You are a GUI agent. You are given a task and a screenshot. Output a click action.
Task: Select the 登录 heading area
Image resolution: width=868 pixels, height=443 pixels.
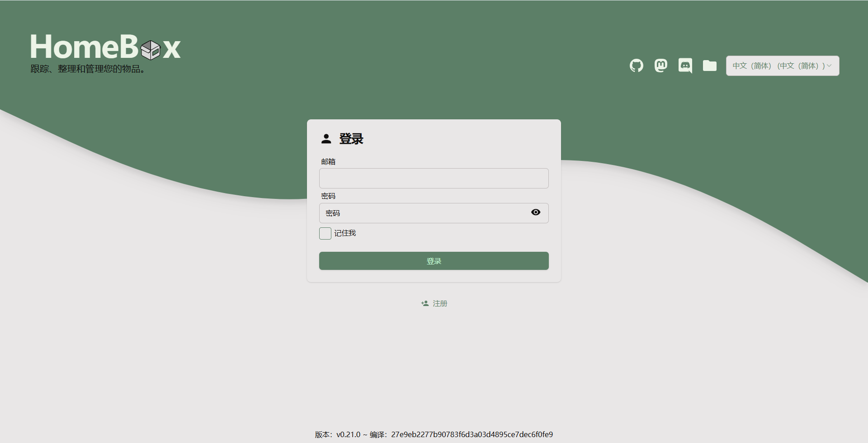(x=351, y=139)
